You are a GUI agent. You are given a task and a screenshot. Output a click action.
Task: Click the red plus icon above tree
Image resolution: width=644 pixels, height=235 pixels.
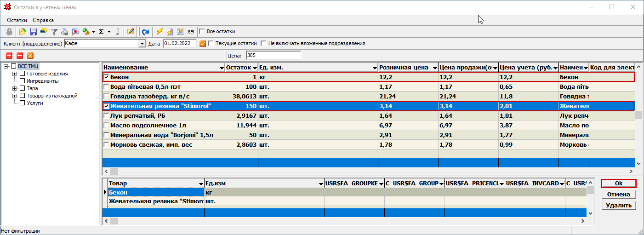9,55
